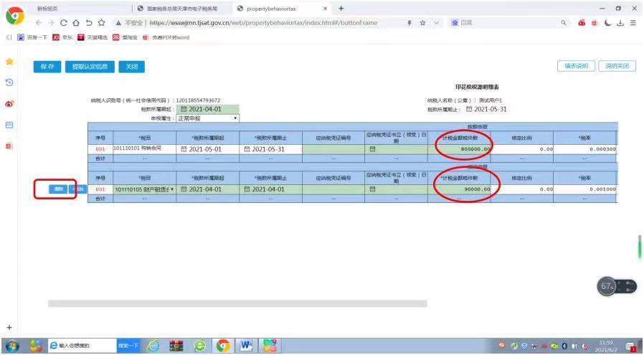The height and width of the screenshot is (355, 644).
Task: Open the Windows Start button
Action: (12, 346)
